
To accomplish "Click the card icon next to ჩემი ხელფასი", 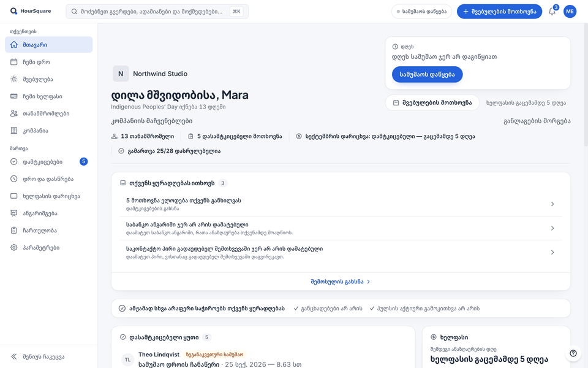I will tap(14, 96).
